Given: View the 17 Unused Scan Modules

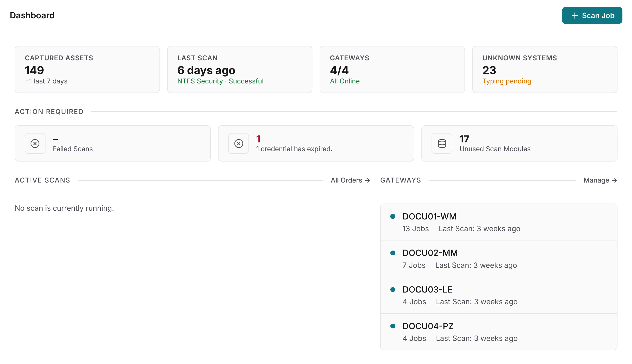Looking at the screenshot, I should point(519,143).
